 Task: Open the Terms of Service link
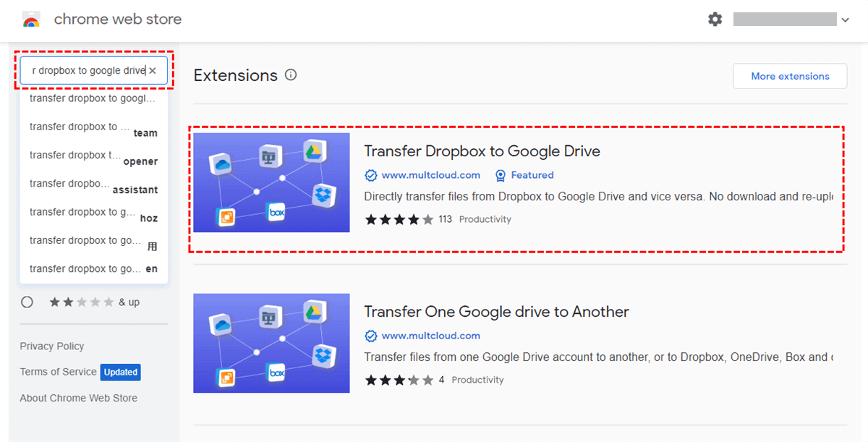pyautogui.click(x=58, y=372)
